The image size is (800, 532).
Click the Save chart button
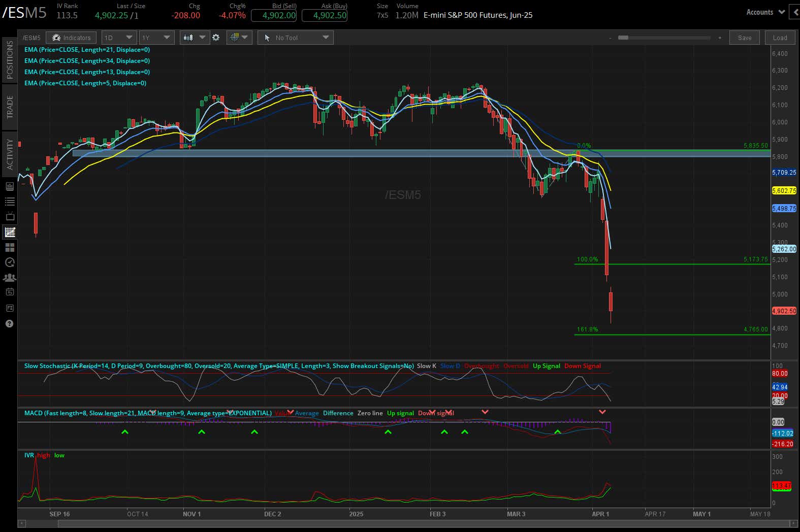point(745,38)
